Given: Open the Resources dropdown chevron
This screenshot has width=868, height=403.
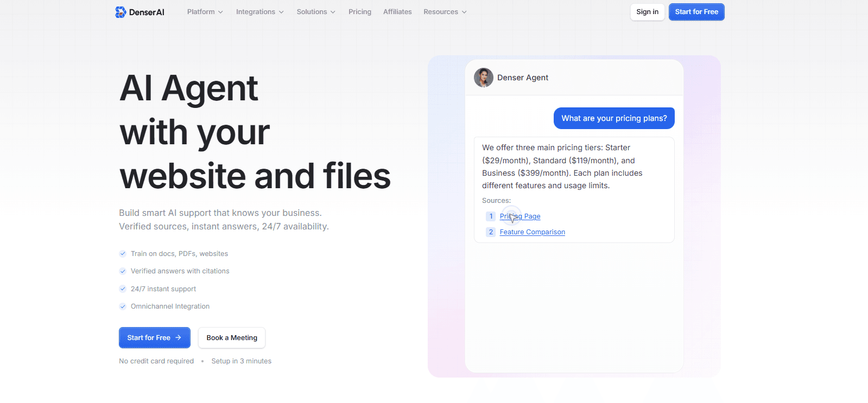Looking at the screenshot, I should [x=464, y=12].
